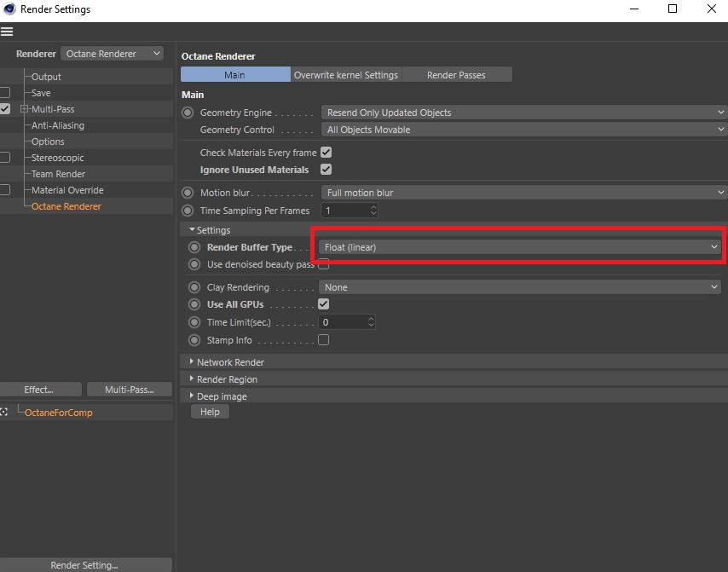The image size is (728, 572).
Task: Click the Render Setting... button
Action: [86, 565]
